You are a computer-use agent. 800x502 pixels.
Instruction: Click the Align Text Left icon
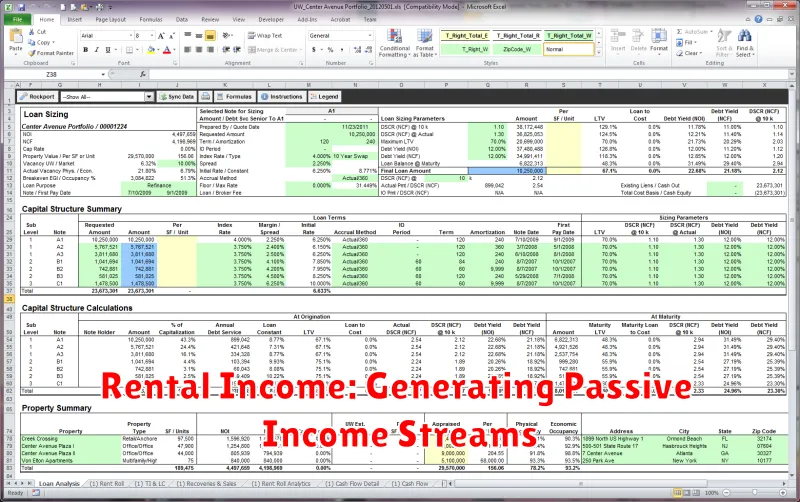pos(188,50)
